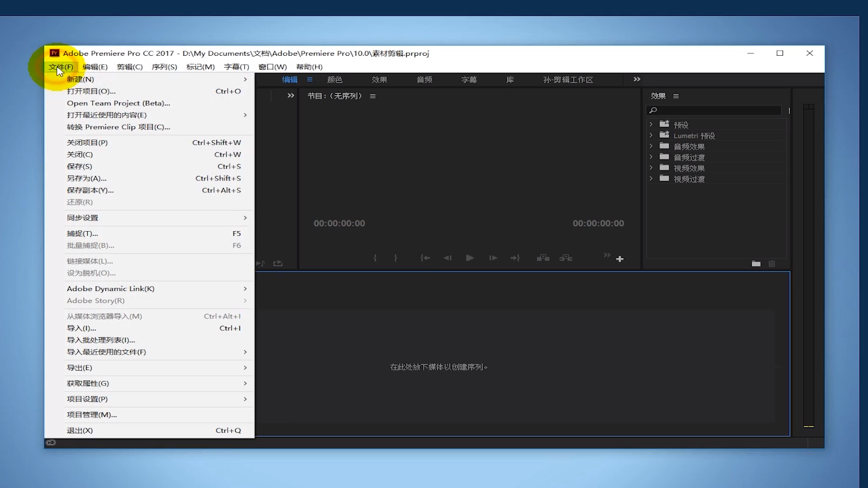Choose 保存(S) in File menu
868x488 pixels.
pyautogui.click(x=149, y=166)
